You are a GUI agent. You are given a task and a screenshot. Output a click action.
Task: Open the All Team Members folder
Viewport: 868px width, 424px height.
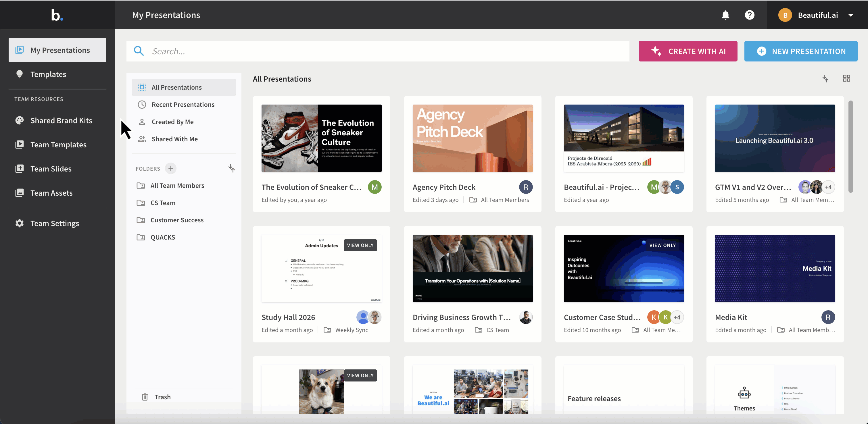pos(184,186)
